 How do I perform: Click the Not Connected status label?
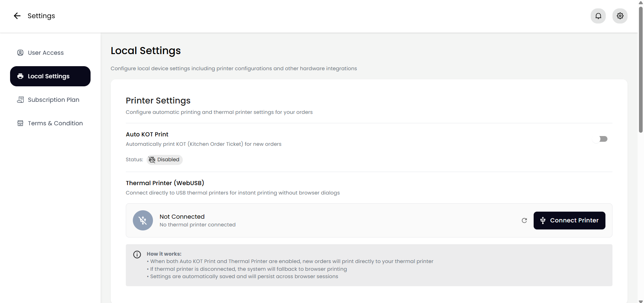[182, 217]
